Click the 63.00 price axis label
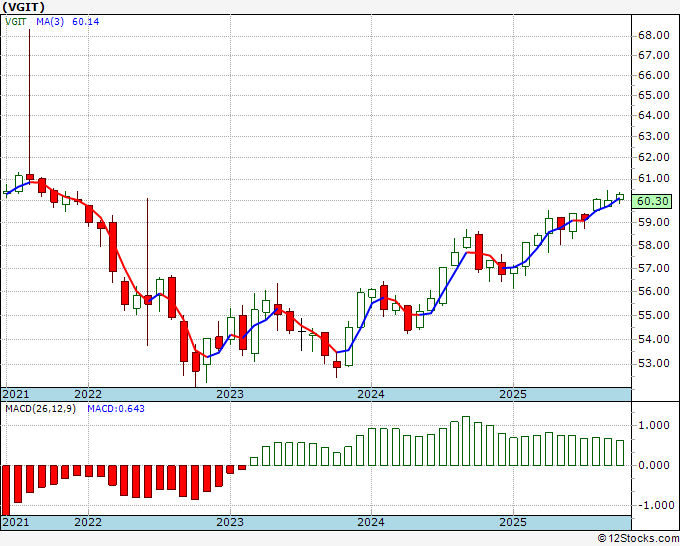Image resolution: width=680 pixels, height=546 pixels. (x=654, y=136)
